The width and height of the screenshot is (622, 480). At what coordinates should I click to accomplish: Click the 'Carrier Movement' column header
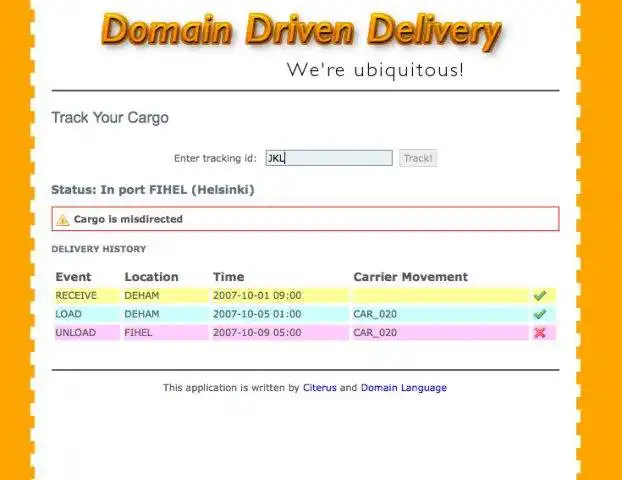click(x=411, y=277)
